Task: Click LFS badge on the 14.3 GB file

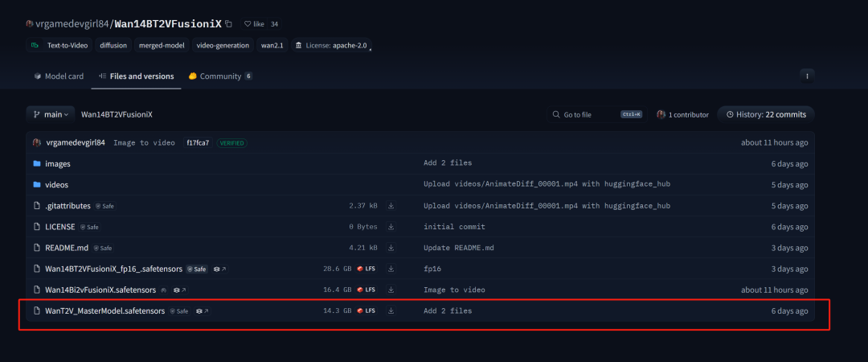Action: coord(366,311)
